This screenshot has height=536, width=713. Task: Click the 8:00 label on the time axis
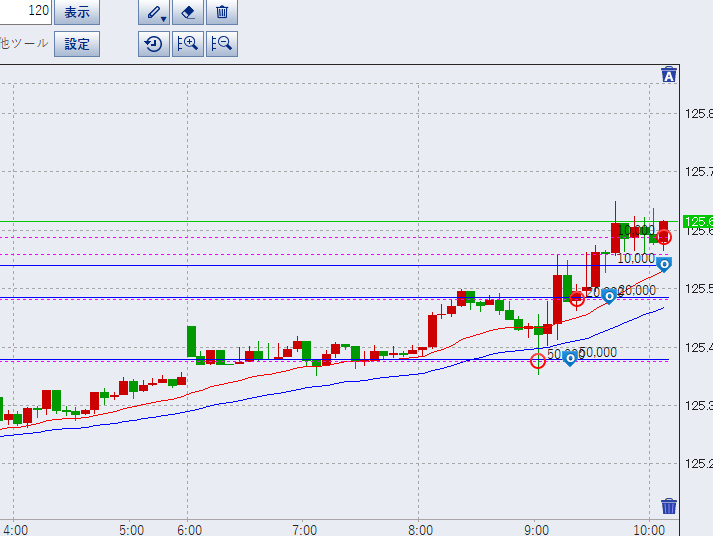[x=420, y=529]
